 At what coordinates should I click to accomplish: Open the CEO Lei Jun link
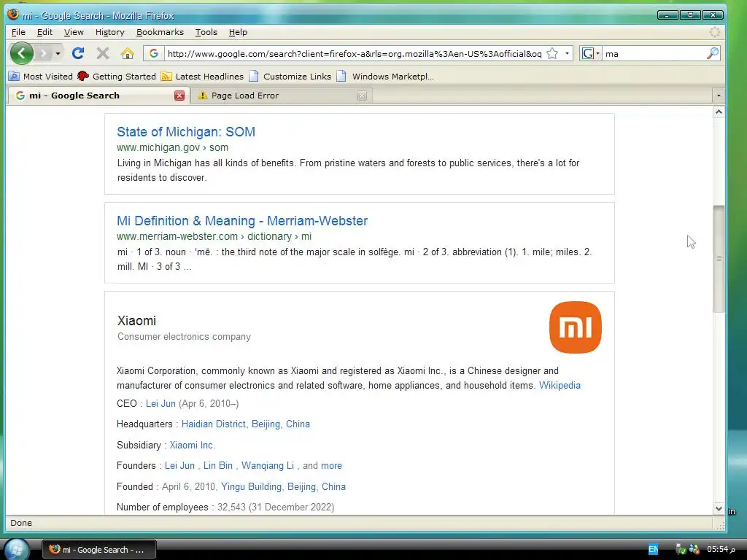pos(160,403)
